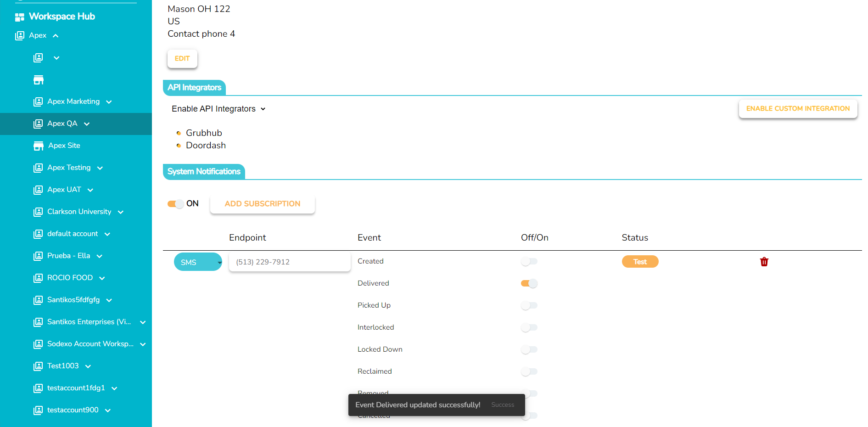Click the Apex Site store icon

click(x=39, y=146)
